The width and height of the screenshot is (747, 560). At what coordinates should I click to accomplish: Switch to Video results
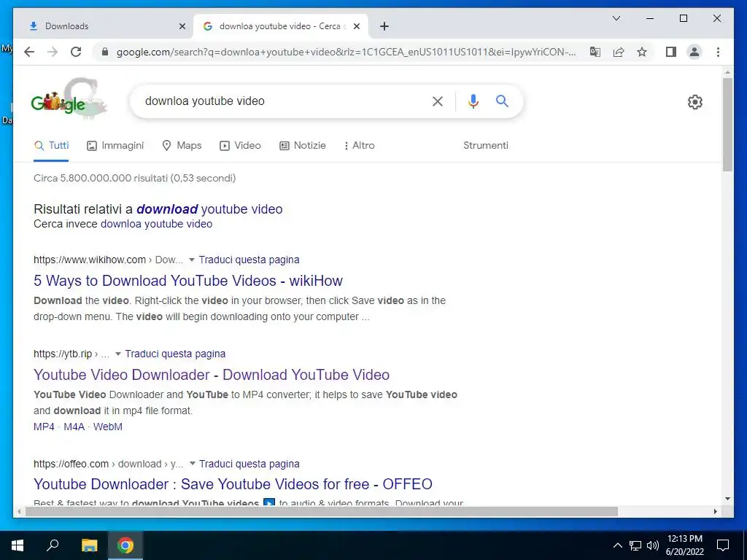coord(240,146)
